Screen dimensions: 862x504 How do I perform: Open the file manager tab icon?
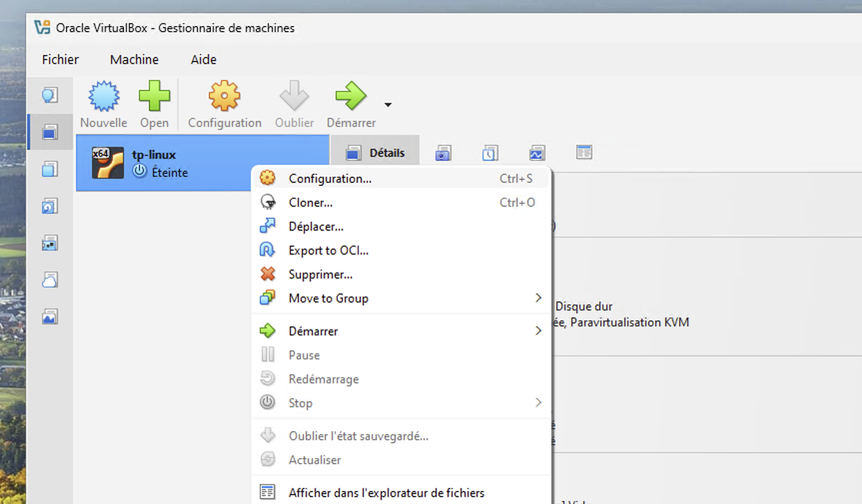(x=584, y=152)
